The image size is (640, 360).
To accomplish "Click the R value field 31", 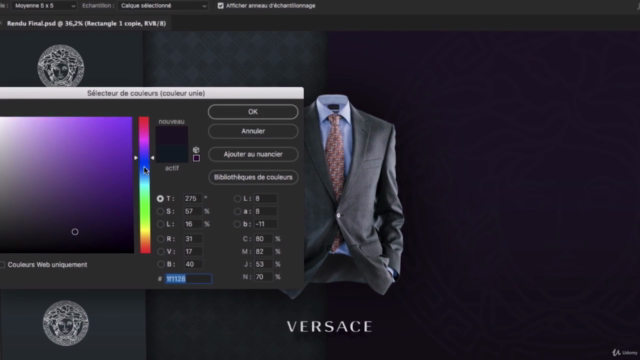I will tap(192, 239).
